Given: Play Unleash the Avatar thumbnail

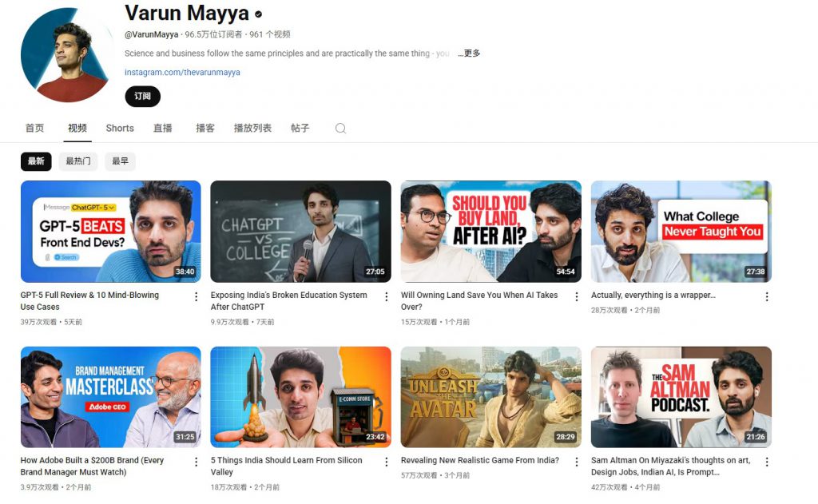Looking at the screenshot, I should [x=491, y=397].
